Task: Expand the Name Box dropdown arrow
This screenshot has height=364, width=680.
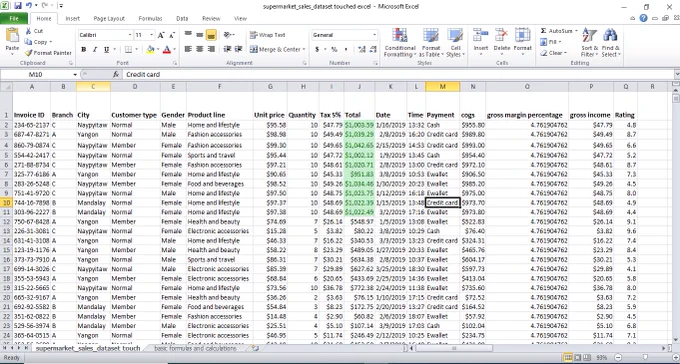Action: 75,75
